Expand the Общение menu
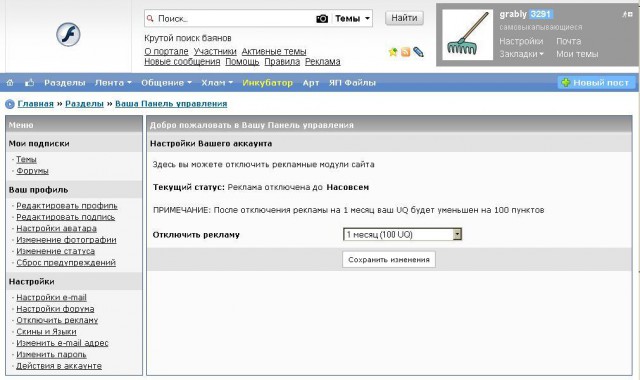The image size is (640, 380). tap(166, 83)
